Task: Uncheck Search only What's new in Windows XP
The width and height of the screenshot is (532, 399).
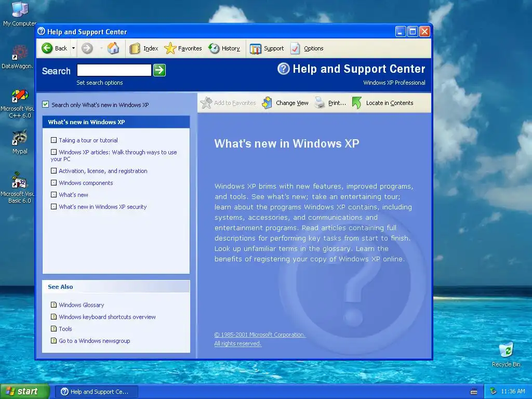Action: (46, 104)
